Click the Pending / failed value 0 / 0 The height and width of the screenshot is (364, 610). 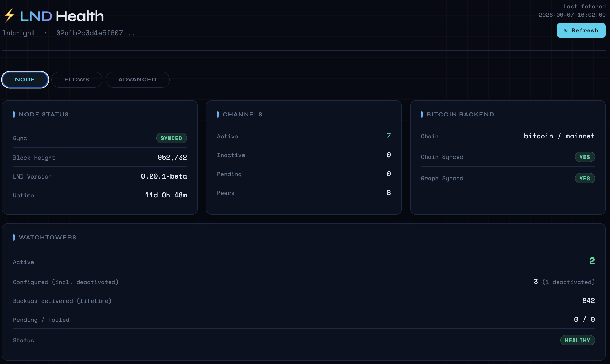[584, 319]
